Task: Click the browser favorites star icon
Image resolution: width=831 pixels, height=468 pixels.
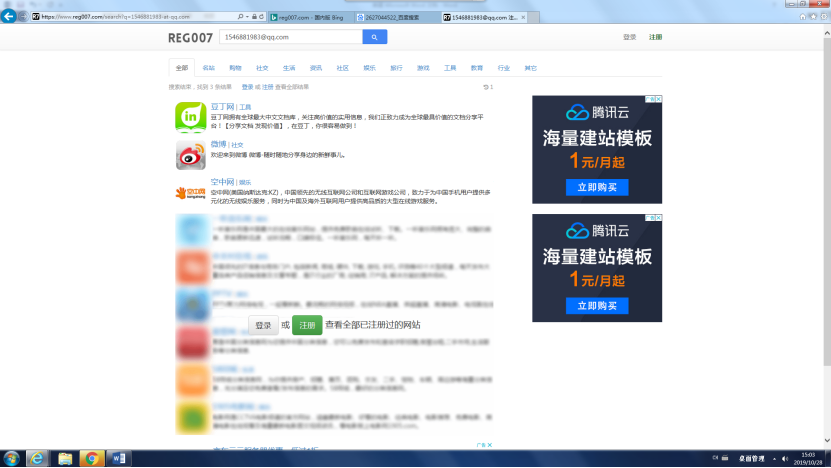Action: click(814, 17)
